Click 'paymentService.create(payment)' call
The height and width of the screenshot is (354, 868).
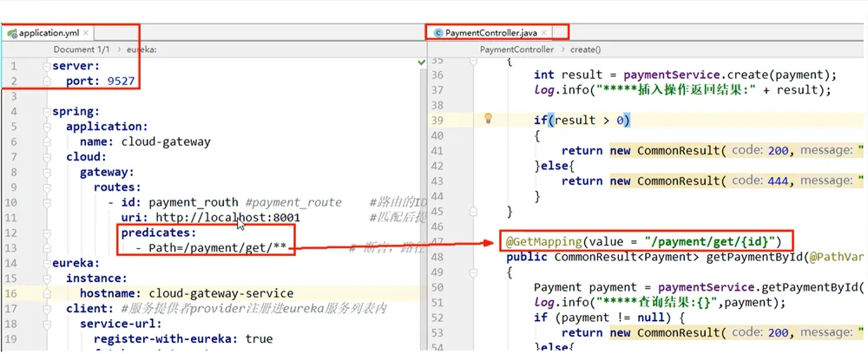(727, 75)
